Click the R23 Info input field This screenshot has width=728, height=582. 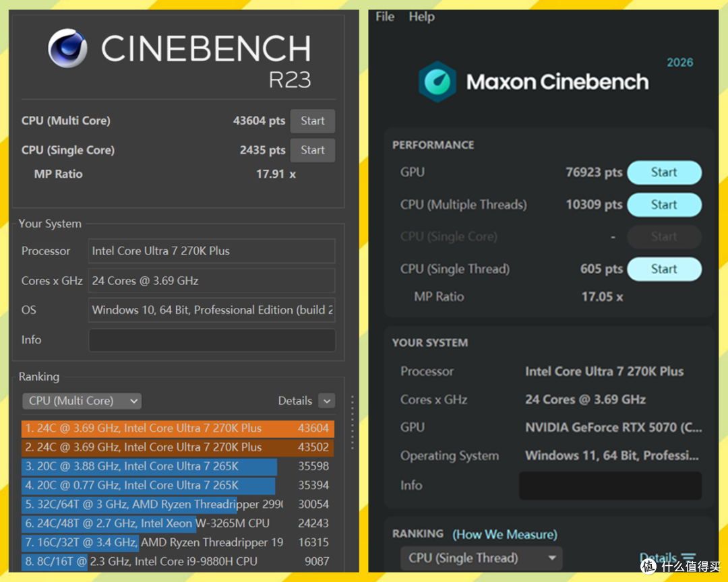tap(212, 339)
